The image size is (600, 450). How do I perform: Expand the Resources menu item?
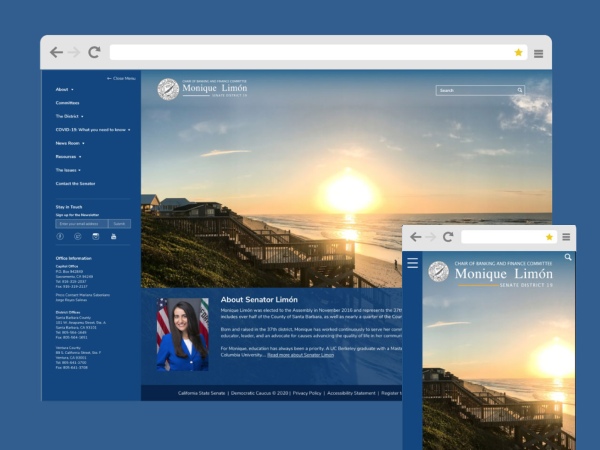pyautogui.click(x=68, y=157)
